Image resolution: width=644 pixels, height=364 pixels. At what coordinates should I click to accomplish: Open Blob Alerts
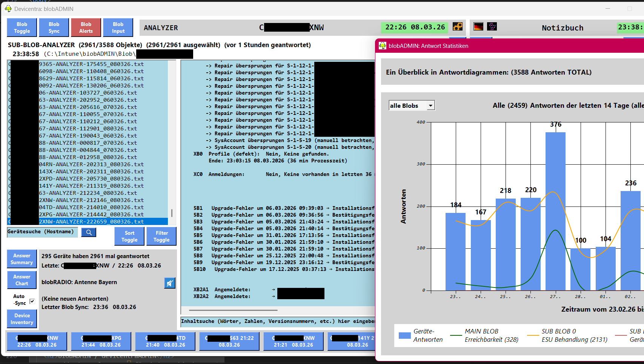(86, 27)
